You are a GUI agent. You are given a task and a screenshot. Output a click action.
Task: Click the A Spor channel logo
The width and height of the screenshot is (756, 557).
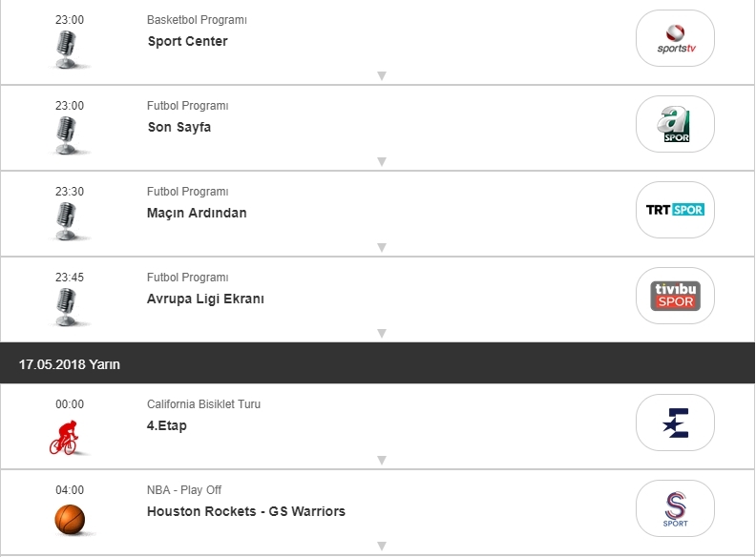click(x=675, y=124)
